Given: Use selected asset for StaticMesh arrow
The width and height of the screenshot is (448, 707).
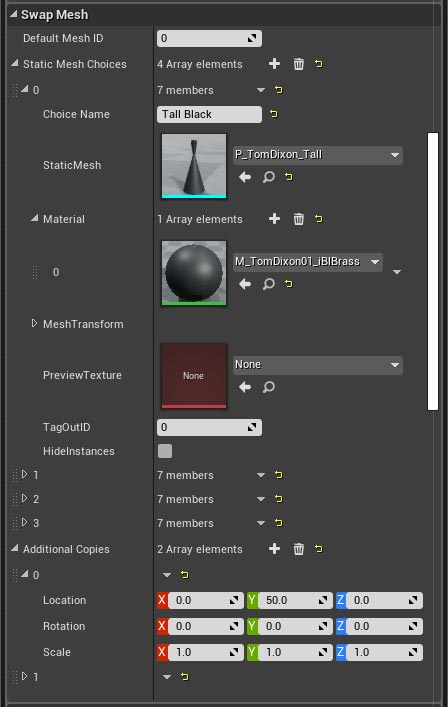Looking at the screenshot, I should click(x=245, y=177).
